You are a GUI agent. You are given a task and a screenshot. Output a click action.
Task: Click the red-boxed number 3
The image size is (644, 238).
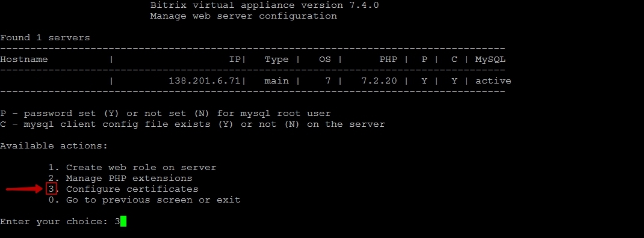coord(51,189)
